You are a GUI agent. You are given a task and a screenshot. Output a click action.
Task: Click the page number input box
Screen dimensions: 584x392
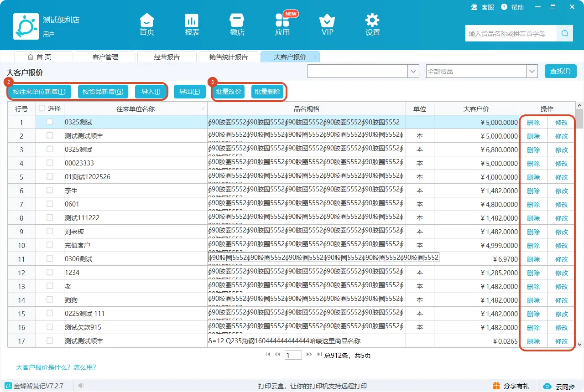293,355
